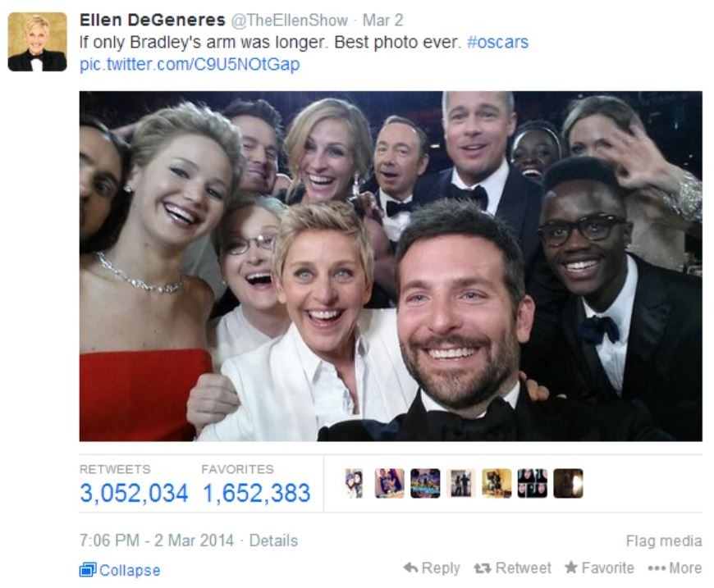Click the tweet author's display name in header
This screenshot has width=714, height=588.
click(x=152, y=20)
